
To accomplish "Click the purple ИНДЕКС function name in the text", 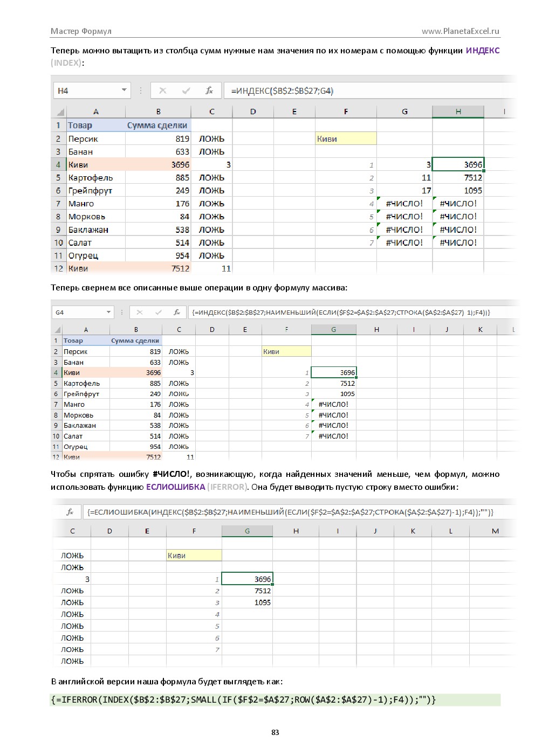I will pyautogui.click(x=483, y=50).
